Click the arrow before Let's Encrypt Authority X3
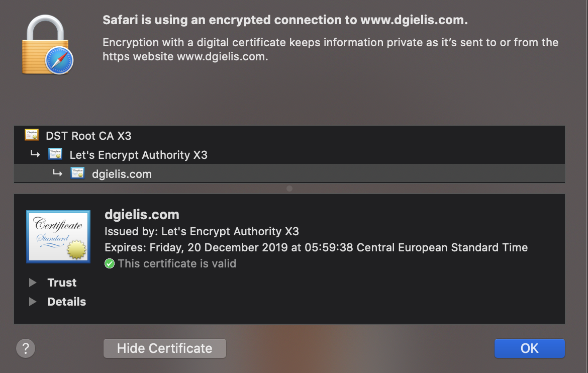 click(x=35, y=154)
